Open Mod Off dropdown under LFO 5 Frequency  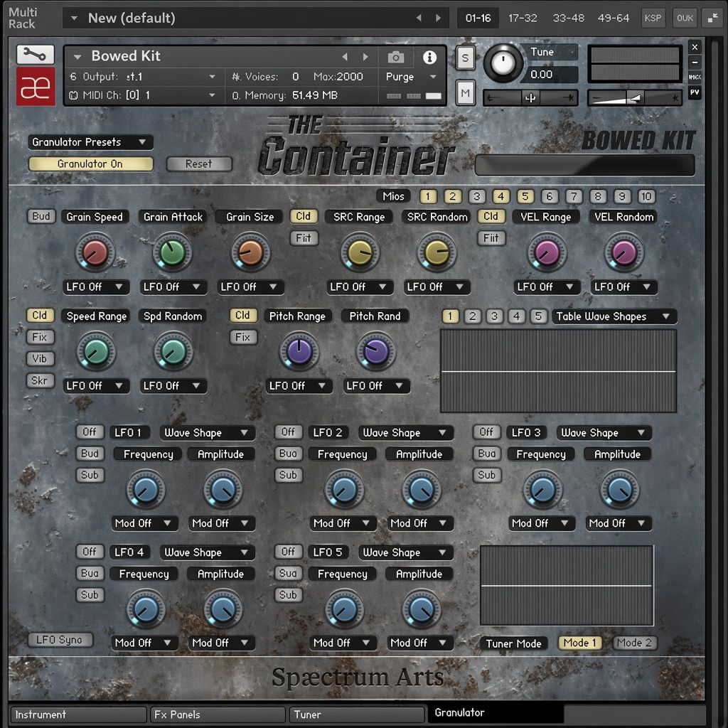click(x=343, y=643)
